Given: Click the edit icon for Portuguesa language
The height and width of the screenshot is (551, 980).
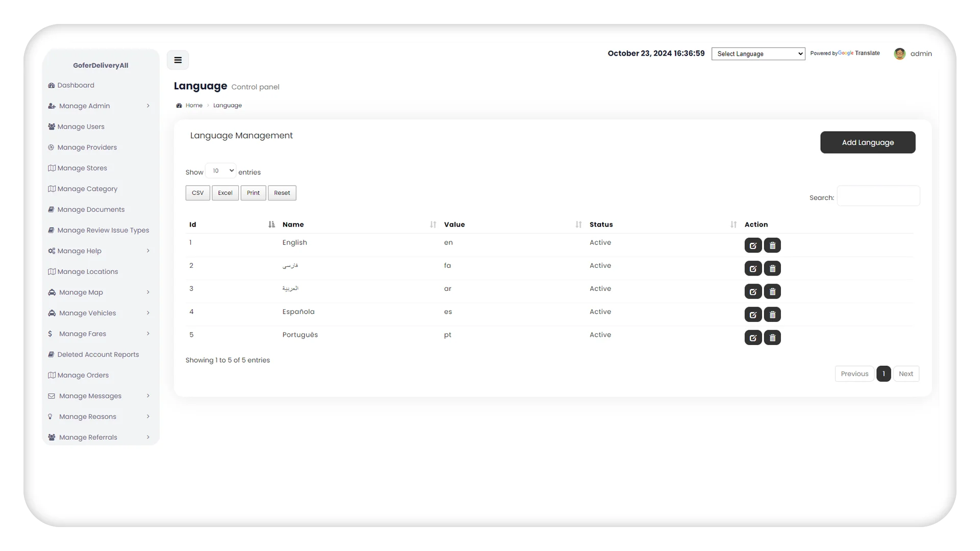Looking at the screenshot, I should pyautogui.click(x=752, y=337).
